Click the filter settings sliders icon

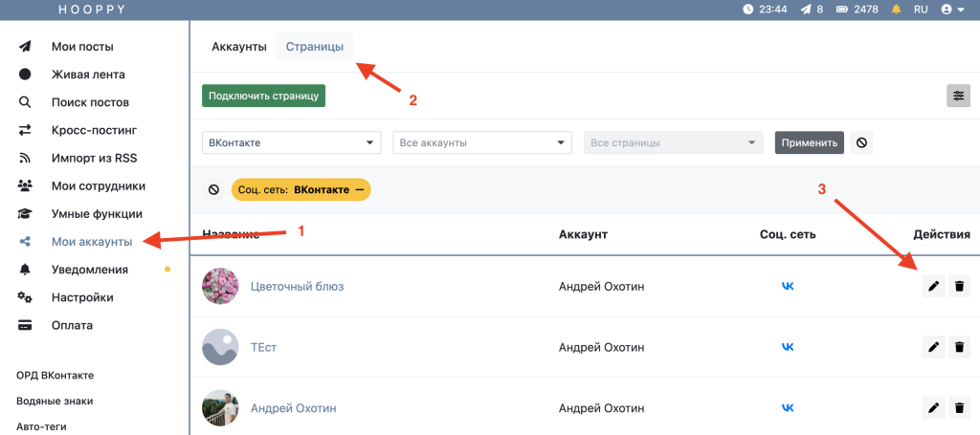(x=958, y=96)
